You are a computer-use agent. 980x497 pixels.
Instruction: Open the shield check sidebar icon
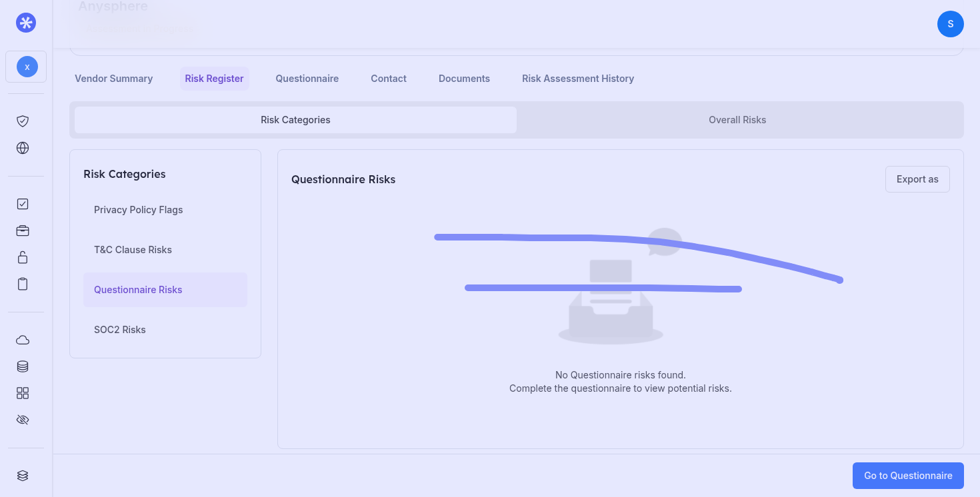coord(23,121)
